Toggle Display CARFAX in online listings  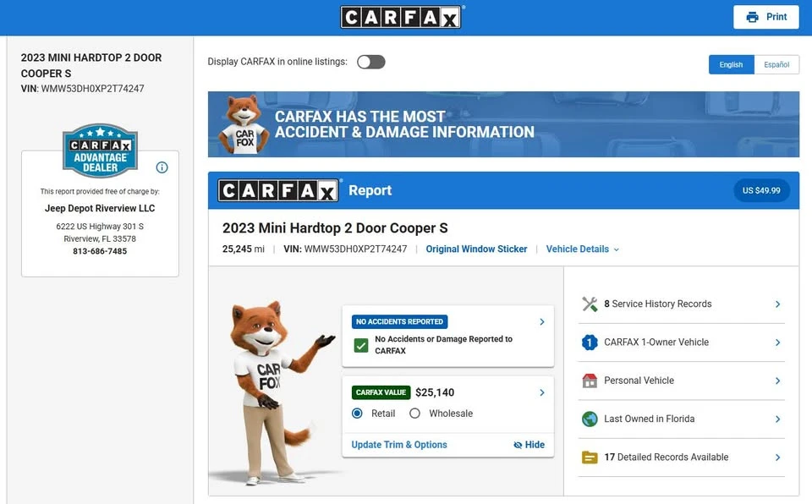tap(370, 63)
